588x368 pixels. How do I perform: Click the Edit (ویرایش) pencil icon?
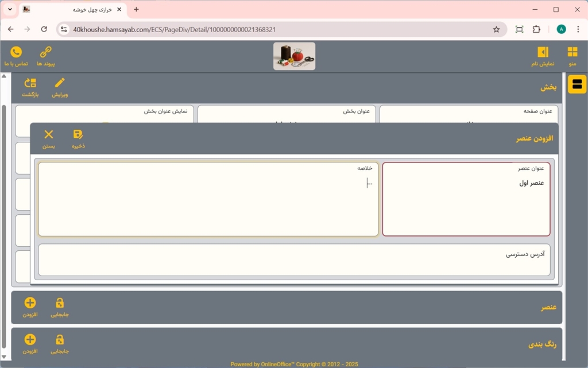(x=60, y=84)
